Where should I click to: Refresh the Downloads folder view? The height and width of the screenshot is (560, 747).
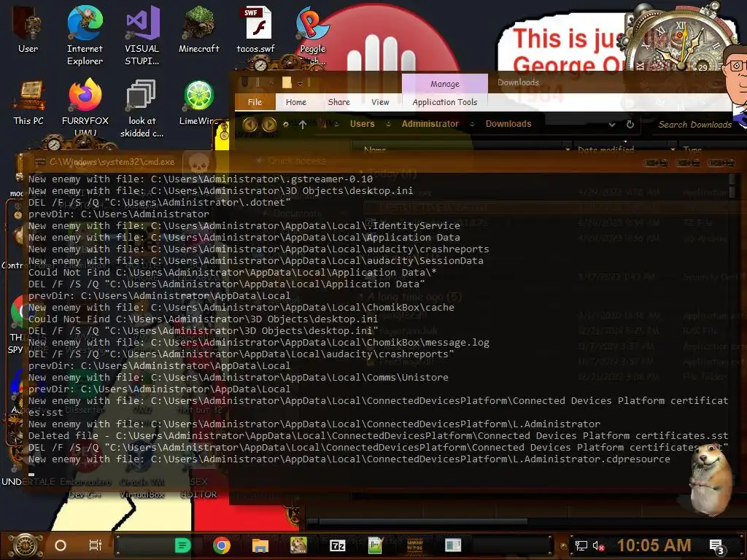(x=630, y=124)
